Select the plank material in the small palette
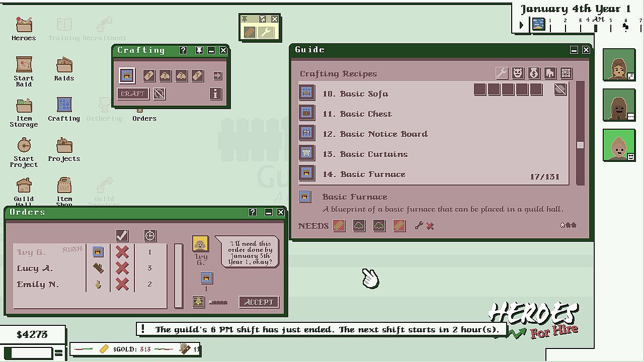The image size is (644, 362). [x=250, y=32]
